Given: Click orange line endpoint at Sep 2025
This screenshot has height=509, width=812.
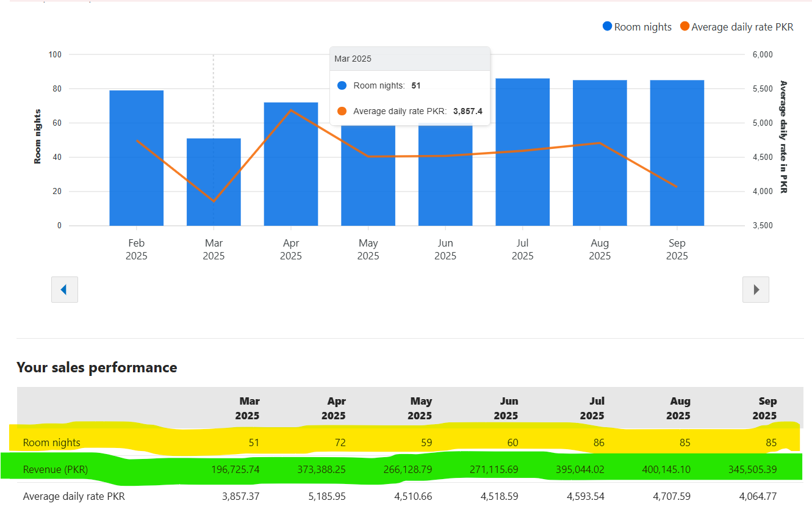Looking at the screenshot, I should click(677, 186).
